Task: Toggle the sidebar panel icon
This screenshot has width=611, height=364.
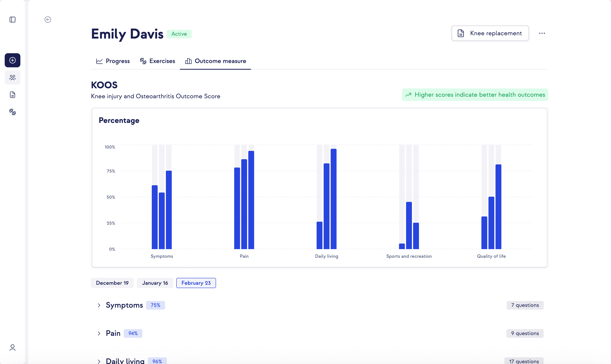Action: [x=13, y=20]
